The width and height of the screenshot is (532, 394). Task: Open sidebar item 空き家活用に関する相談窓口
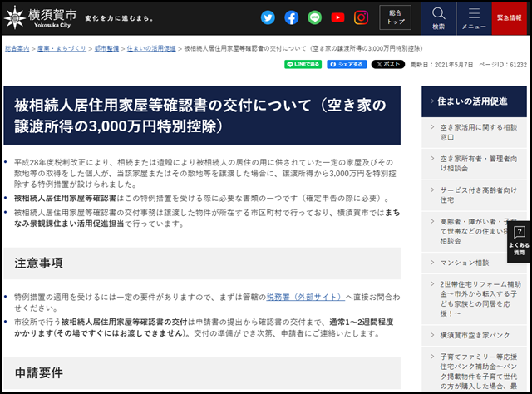pos(474,132)
